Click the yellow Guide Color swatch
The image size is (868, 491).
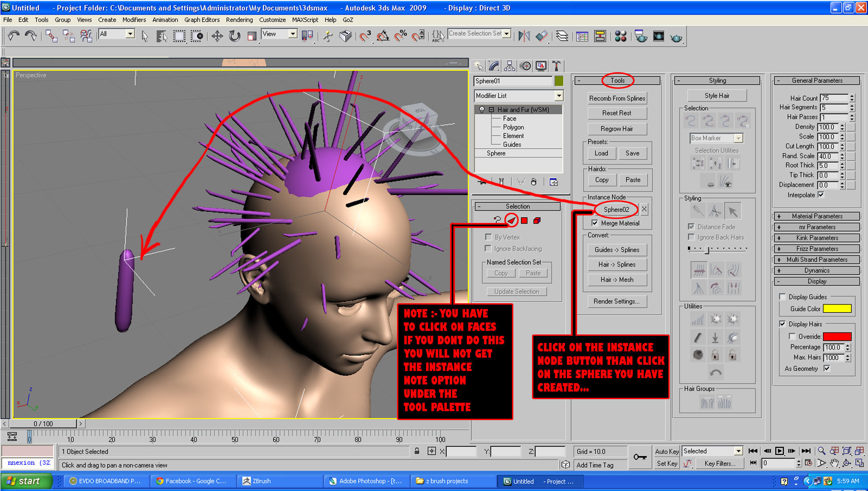[837, 309]
